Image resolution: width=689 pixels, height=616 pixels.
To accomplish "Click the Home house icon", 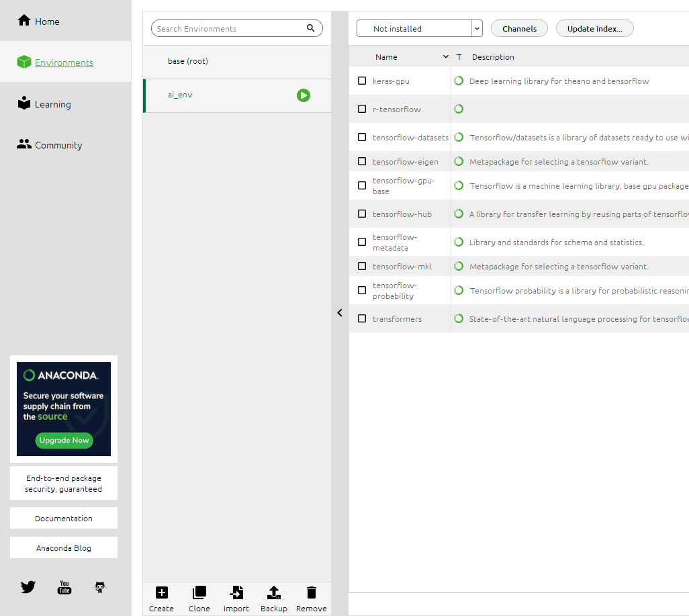I will coord(24,20).
